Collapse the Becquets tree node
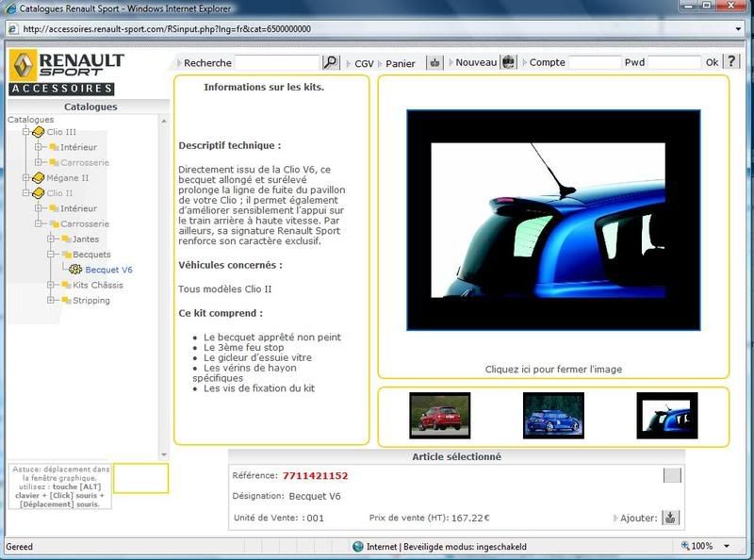The image size is (754, 560). click(x=50, y=254)
